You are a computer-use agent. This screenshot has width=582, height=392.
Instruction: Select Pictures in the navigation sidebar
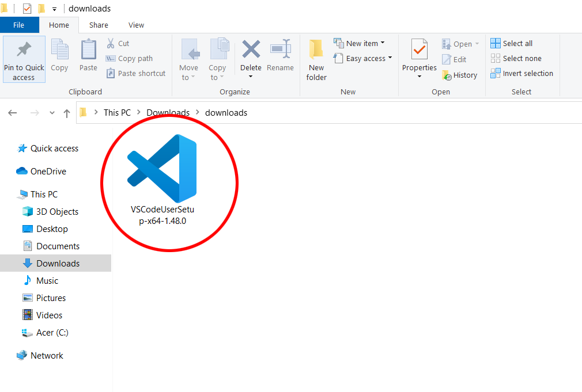pos(50,298)
